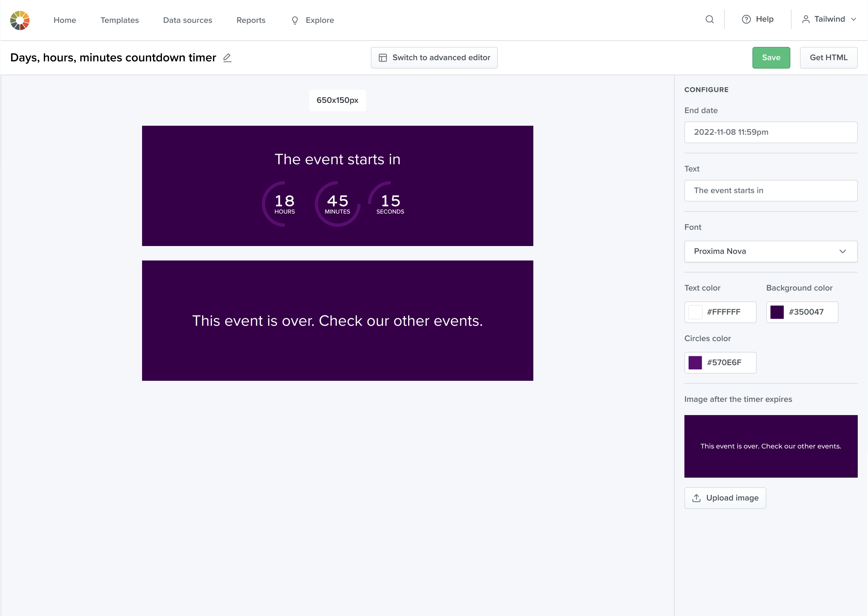Click the End date input field
This screenshot has height=616, width=868.
tap(770, 132)
